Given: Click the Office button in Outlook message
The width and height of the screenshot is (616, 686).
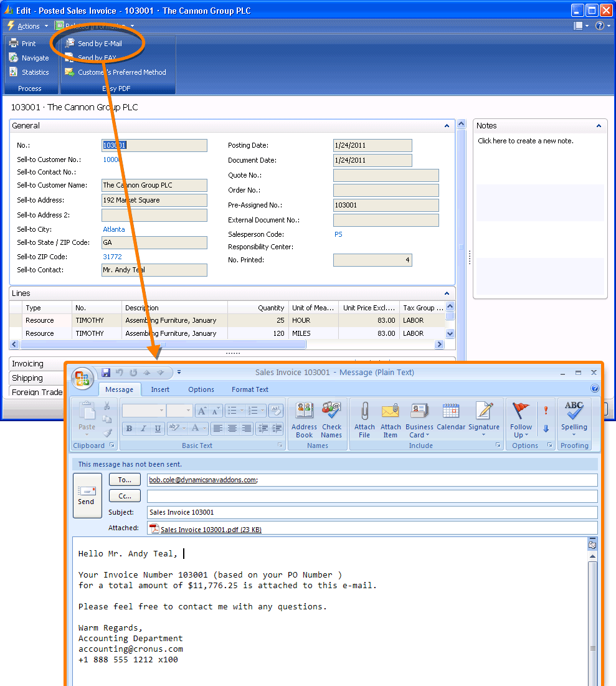Looking at the screenshot, I should [83, 378].
